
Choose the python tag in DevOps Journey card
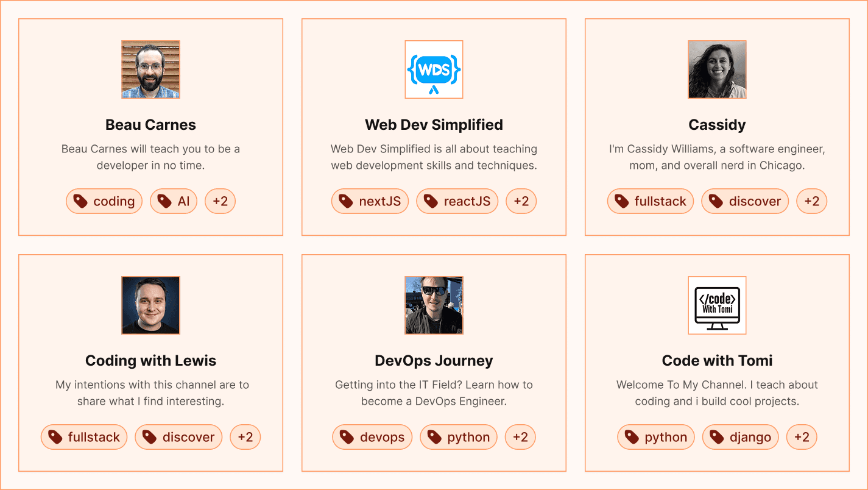pos(459,437)
